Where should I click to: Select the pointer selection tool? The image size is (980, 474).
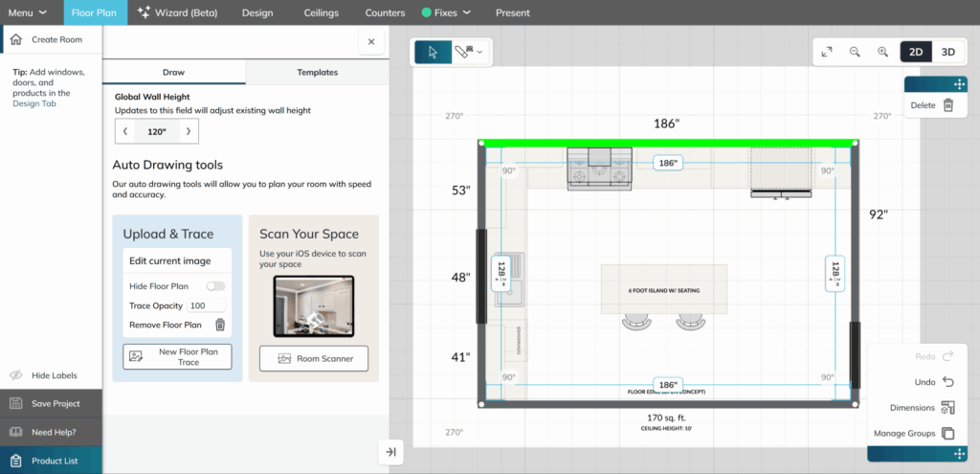(x=434, y=52)
